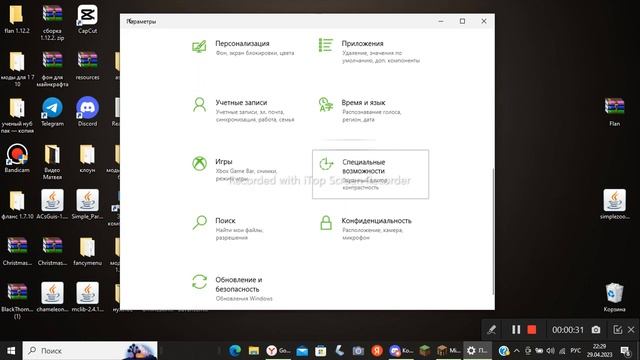Open the red Яндекс taskbar icon

(x=377, y=351)
